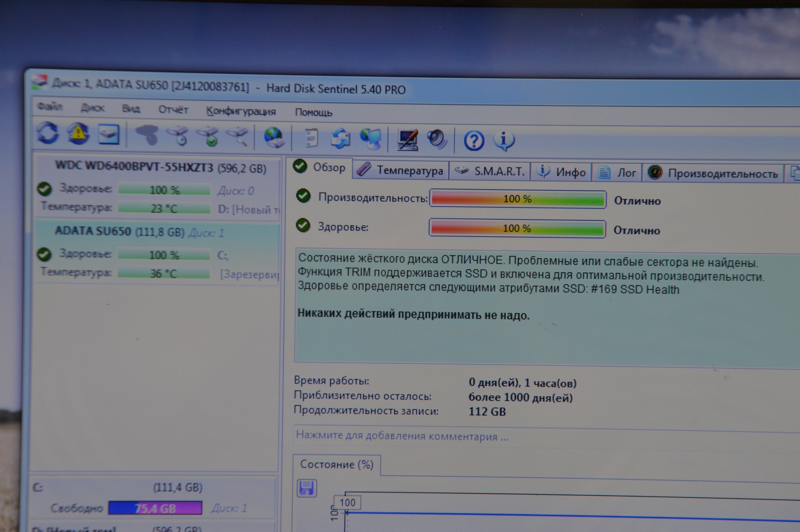800x532 pixels.
Task: Switch to the Температура tab
Action: (x=401, y=170)
